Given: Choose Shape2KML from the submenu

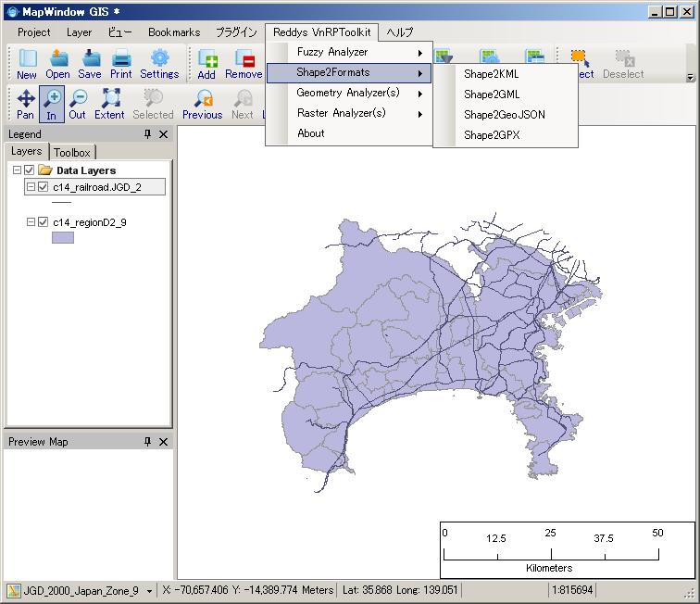Looking at the screenshot, I should pyautogui.click(x=491, y=74).
